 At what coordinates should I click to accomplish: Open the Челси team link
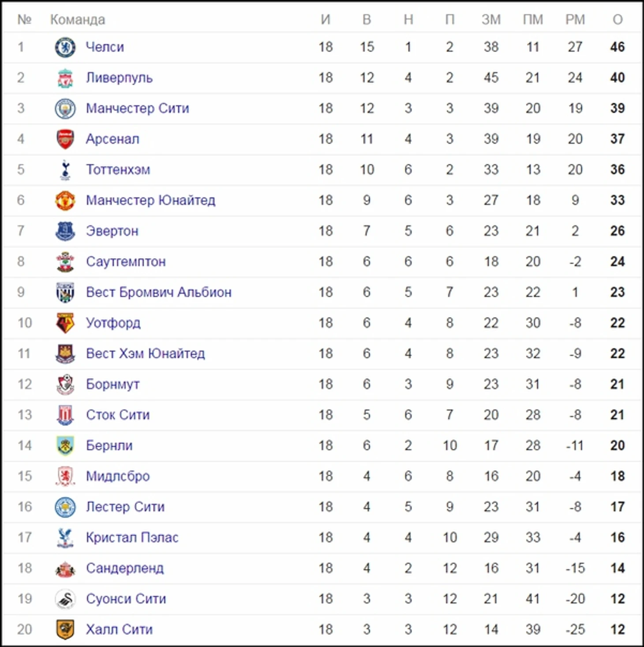tap(105, 47)
